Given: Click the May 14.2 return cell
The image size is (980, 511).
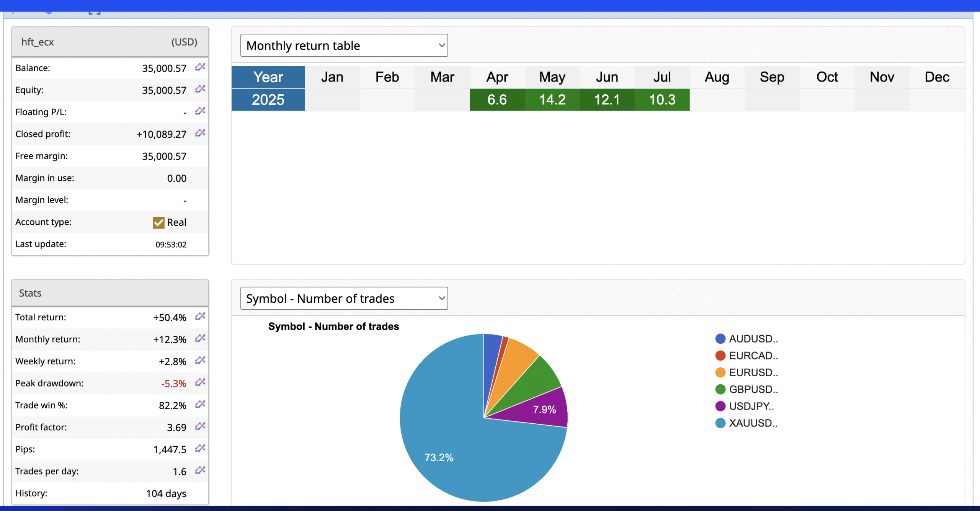Looking at the screenshot, I should (552, 100).
